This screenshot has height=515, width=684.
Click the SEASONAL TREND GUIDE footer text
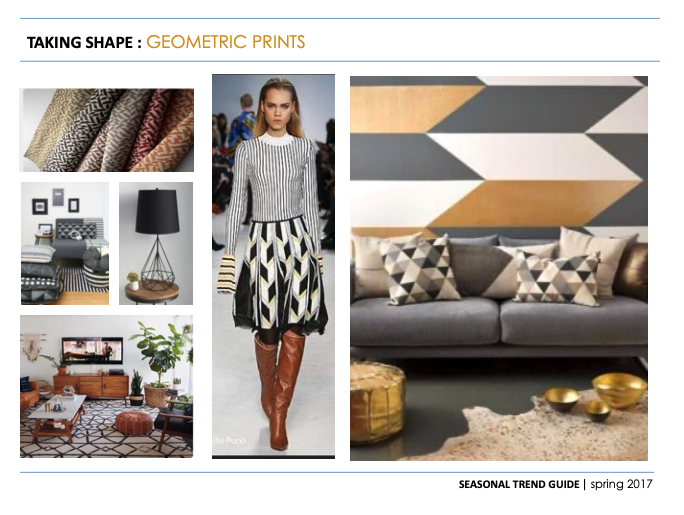(x=519, y=484)
